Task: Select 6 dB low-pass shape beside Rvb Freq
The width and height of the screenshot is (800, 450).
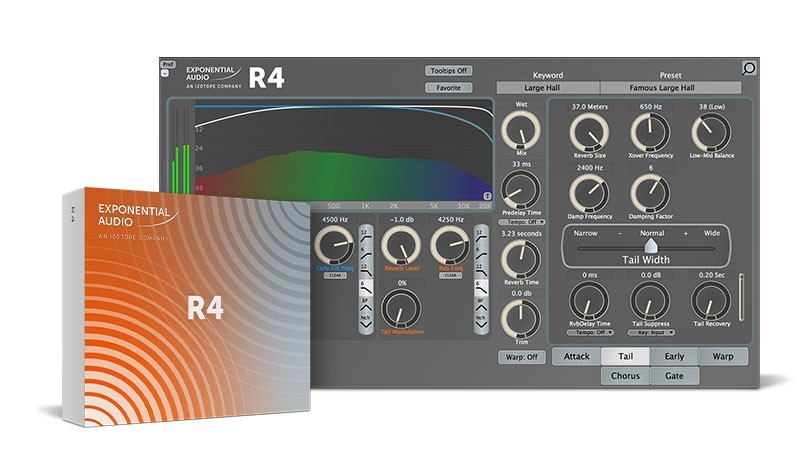Action: pyautogui.click(x=481, y=286)
